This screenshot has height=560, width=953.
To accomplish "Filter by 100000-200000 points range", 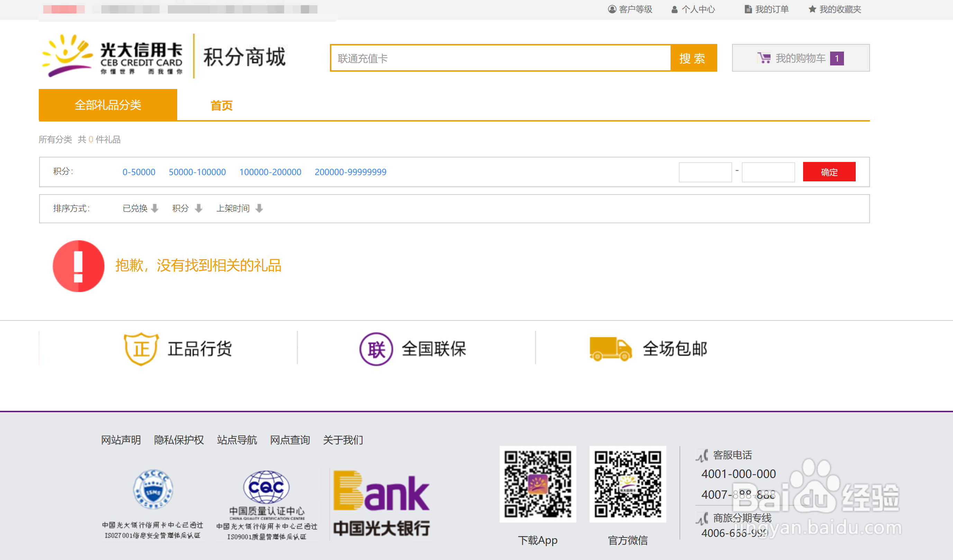I will [x=270, y=172].
